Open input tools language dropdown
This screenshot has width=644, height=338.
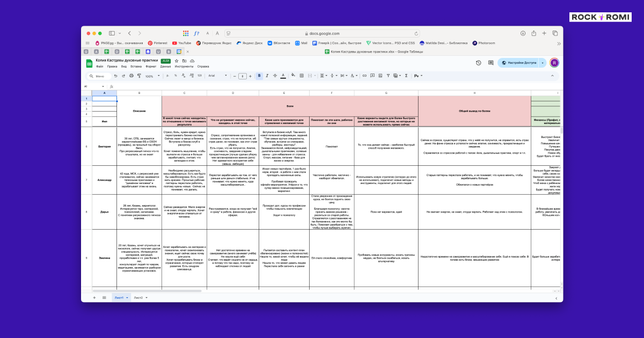(x=418, y=76)
